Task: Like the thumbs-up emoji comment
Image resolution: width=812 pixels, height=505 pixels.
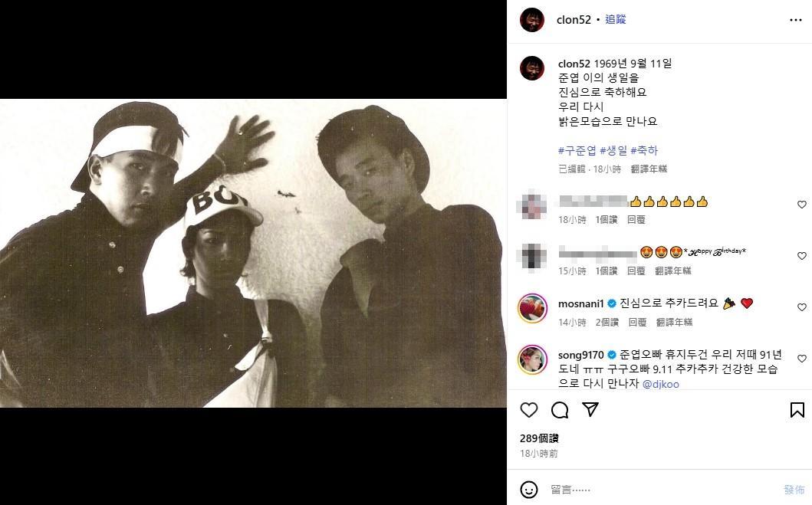Action: pyautogui.click(x=801, y=205)
